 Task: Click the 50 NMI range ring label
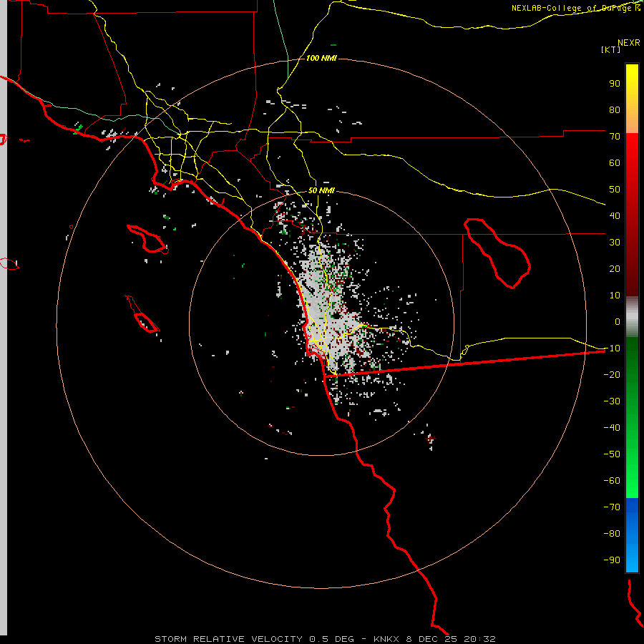click(321, 190)
